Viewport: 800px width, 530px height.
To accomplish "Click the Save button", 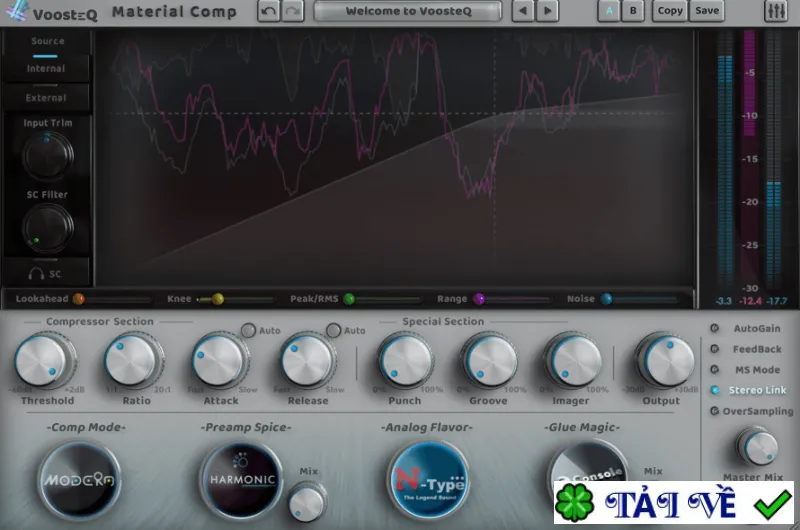I will pyautogui.click(x=707, y=11).
